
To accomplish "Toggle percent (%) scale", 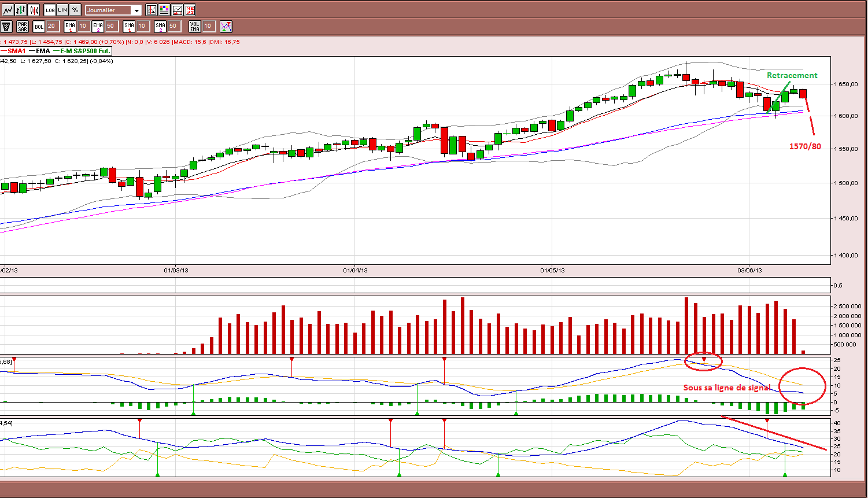I will tap(75, 10).
